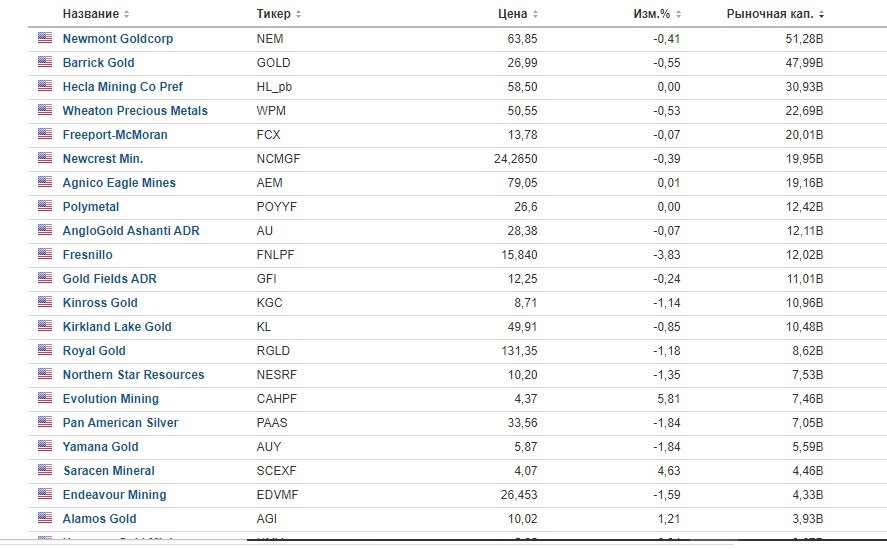Open the Evolution Mining link

[x=111, y=398]
